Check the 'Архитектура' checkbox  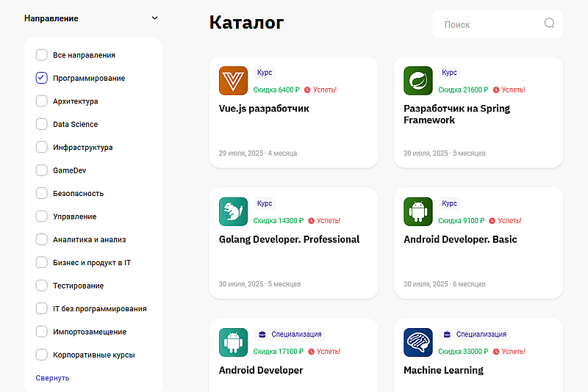coord(42,101)
